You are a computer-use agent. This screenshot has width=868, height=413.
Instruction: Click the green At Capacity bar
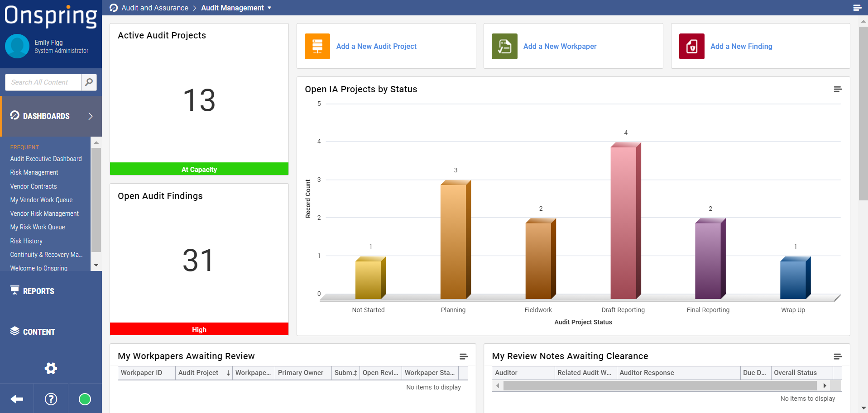(199, 169)
